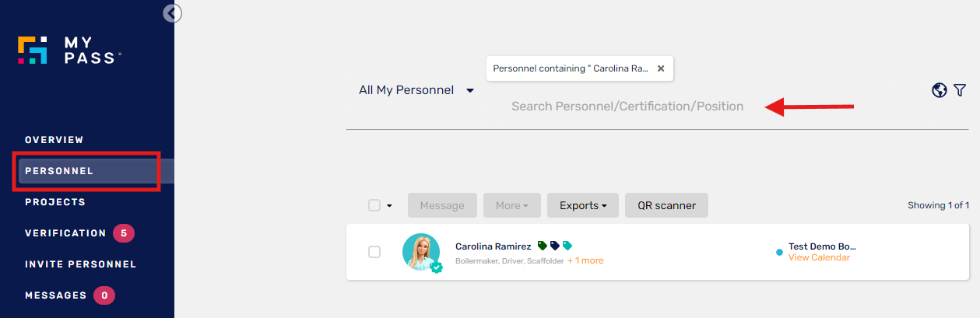Click the teal tag icon
This screenshot has width=980, height=318.
(567, 246)
